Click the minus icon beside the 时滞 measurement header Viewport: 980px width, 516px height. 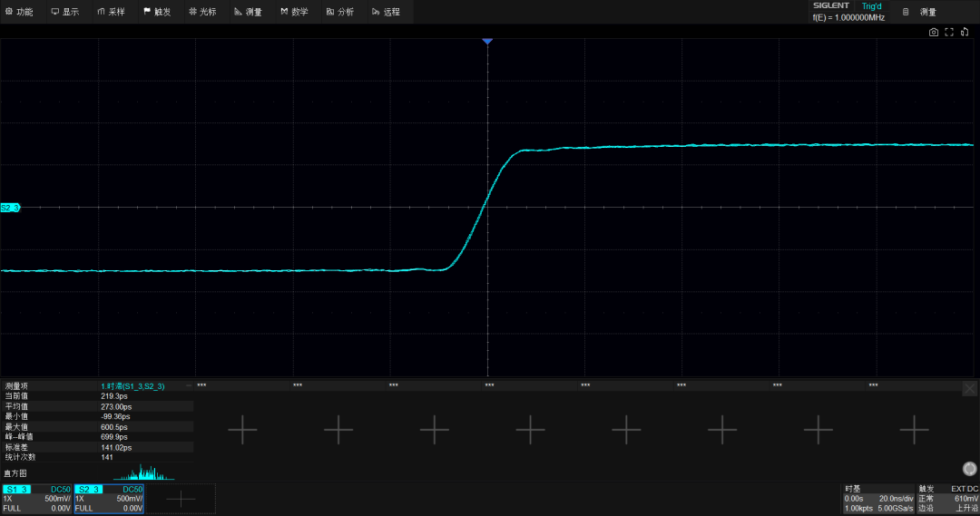coord(189,386)
